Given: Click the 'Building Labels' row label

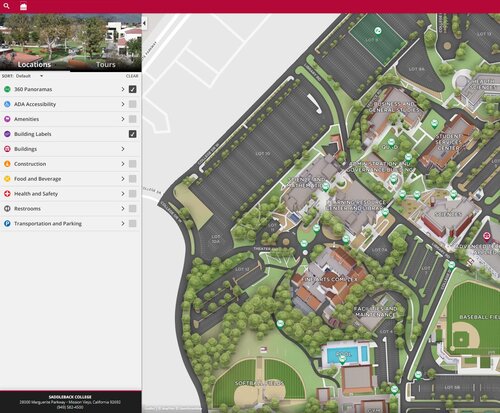Looking at the screenshot, I should click(x=33, y=134).
